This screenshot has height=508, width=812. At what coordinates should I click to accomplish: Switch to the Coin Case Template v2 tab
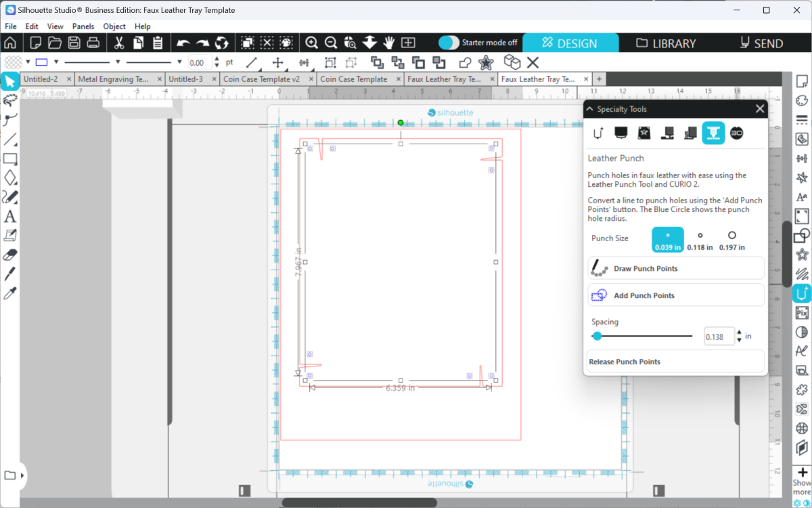pos(262,79)
